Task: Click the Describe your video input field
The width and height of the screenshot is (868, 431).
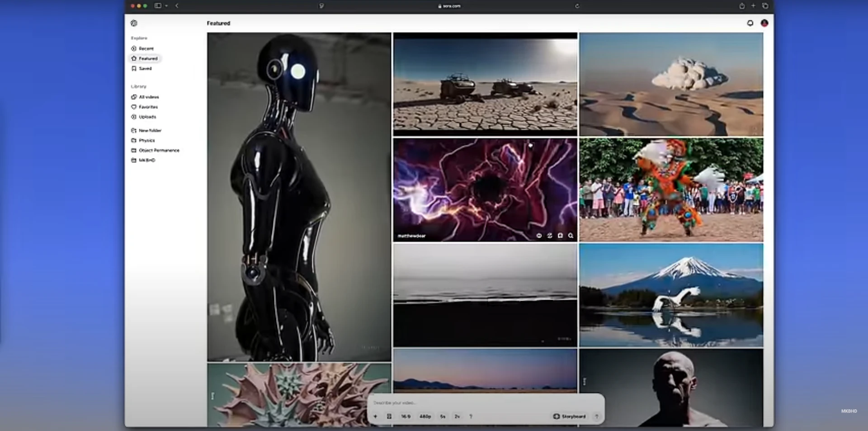Action: [452, 403]
